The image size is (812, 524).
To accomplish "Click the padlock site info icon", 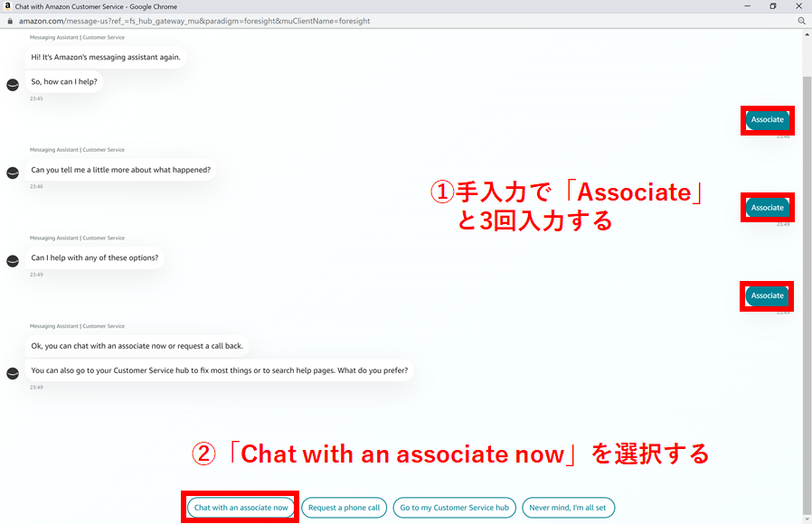I will click(10, 21).
